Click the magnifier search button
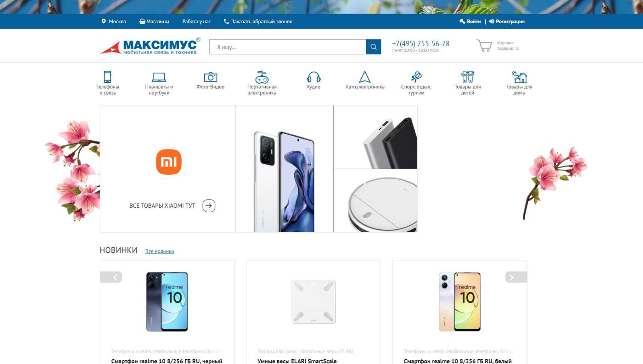Viewport: 643px width, 364px height. click(x=373, y=47)
